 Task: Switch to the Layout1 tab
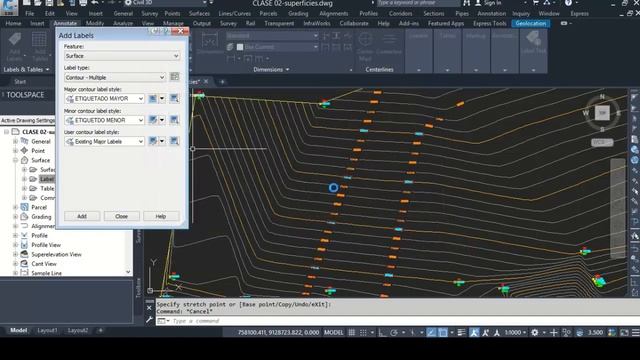pos(47,331)
